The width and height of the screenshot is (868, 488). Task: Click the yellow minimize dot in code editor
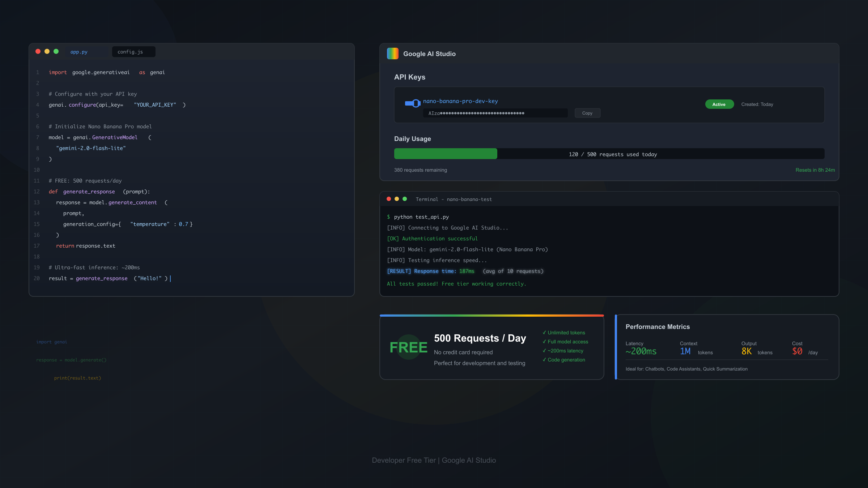pyautogui.click(x=47, y=51)
